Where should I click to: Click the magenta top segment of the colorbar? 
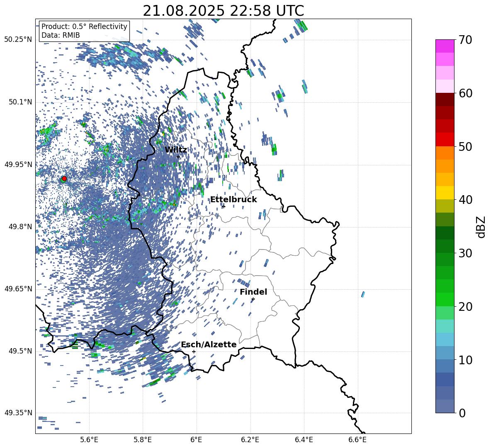coord(445,46)
